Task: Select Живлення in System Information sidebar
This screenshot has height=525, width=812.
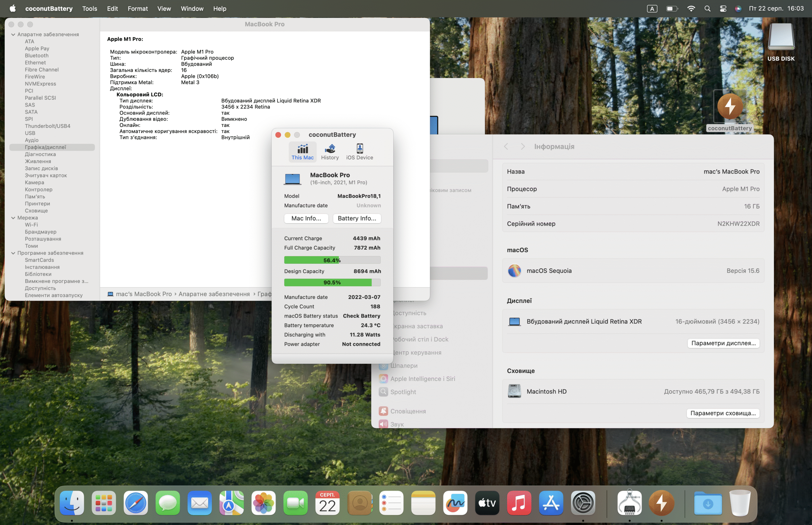Action: point(38,161)
